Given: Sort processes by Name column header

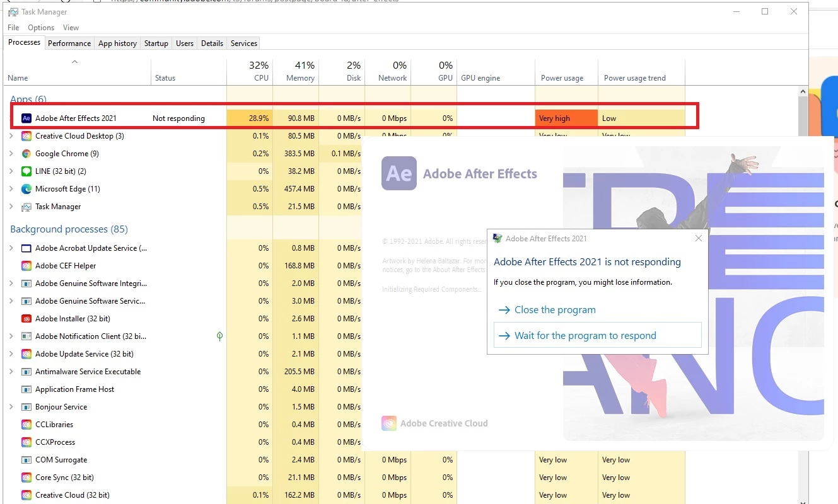Looking at the screenshot, I should [77, 72].
